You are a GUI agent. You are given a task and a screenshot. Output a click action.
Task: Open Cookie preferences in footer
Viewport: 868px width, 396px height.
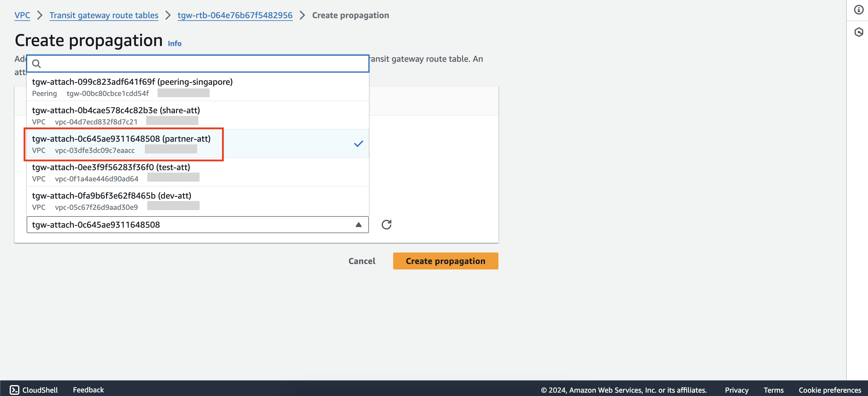(830, 390)
